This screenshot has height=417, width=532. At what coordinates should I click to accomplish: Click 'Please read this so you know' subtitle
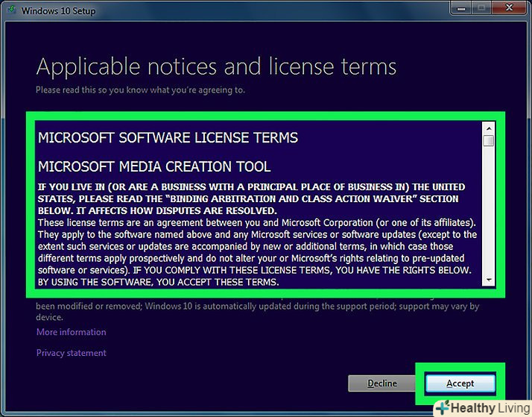click(140, 90)
